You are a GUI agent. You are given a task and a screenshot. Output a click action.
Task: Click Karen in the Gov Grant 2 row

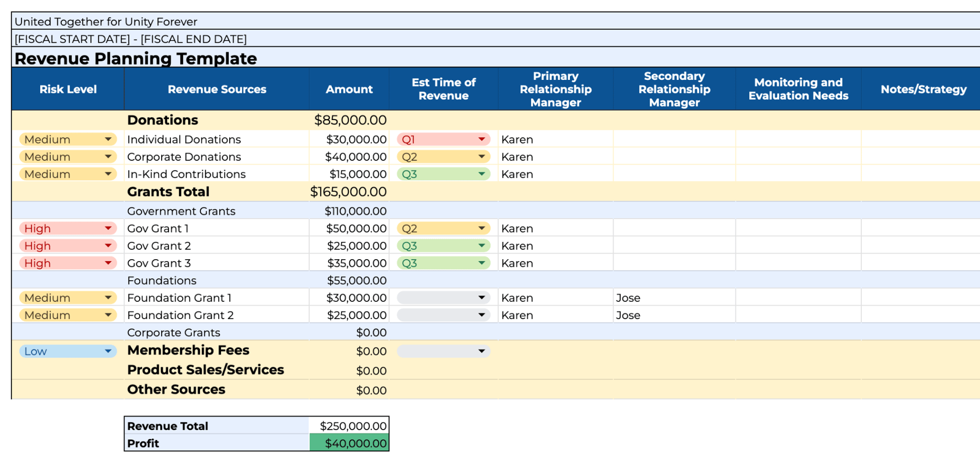coord(517,246)
